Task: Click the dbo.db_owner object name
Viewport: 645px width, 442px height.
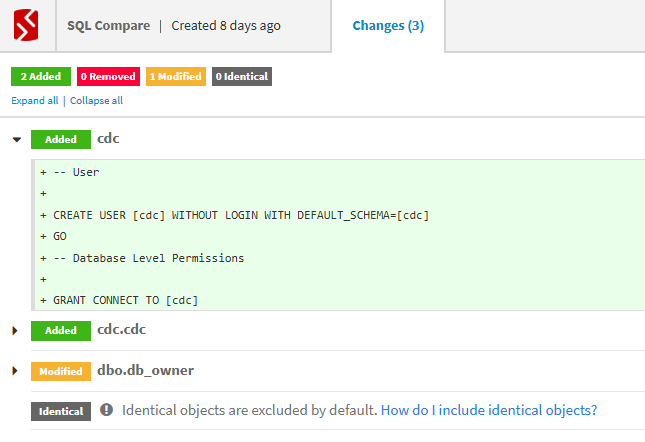Action: 145,370
